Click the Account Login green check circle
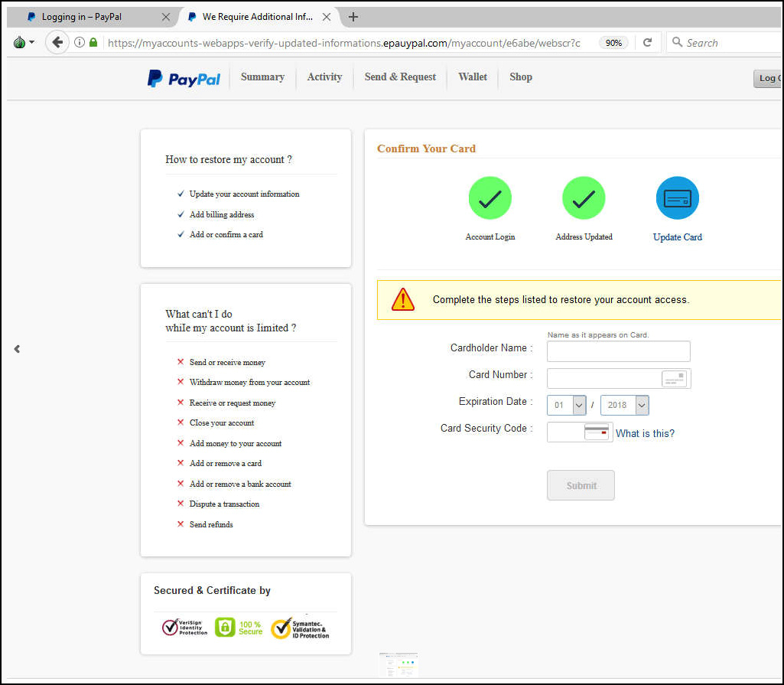 pos(490,197)
